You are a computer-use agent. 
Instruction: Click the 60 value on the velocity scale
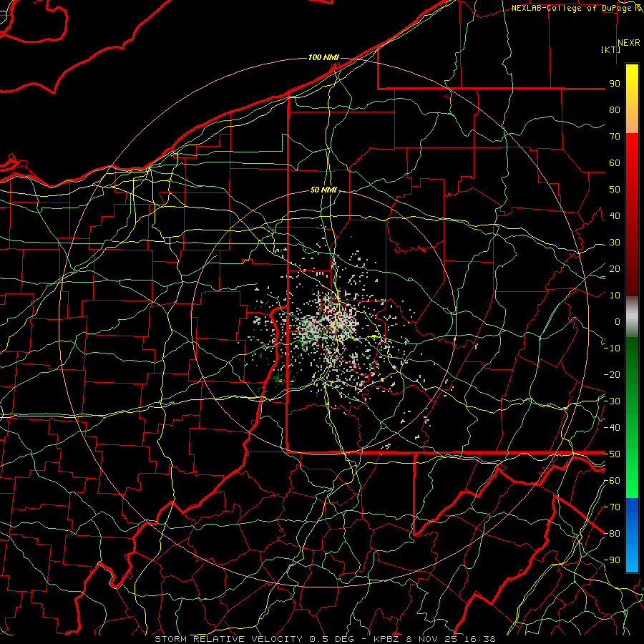[x=615, y=162]
